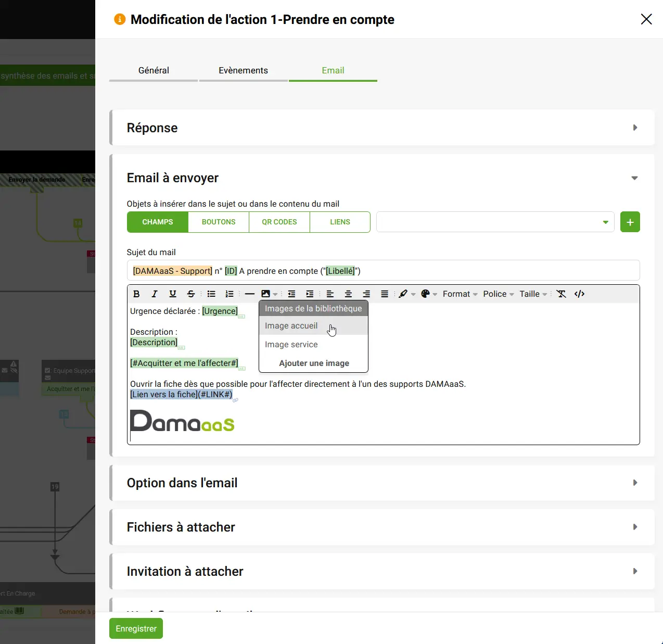Screen dimensions: 663x644
Task: Open the field selection combo box
Action: [x=495, y=222]
